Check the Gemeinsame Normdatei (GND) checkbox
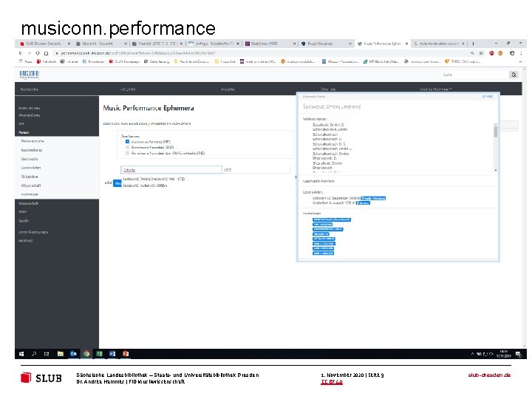 (x=128, y=148)
